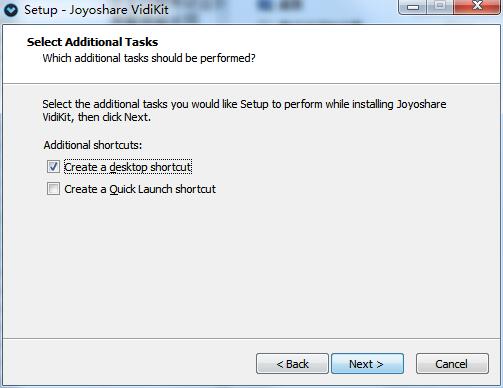The image size is (503, 388).
Task: Click the 'Create a Quick Launch shortcut' label
Action: point(140,189)
